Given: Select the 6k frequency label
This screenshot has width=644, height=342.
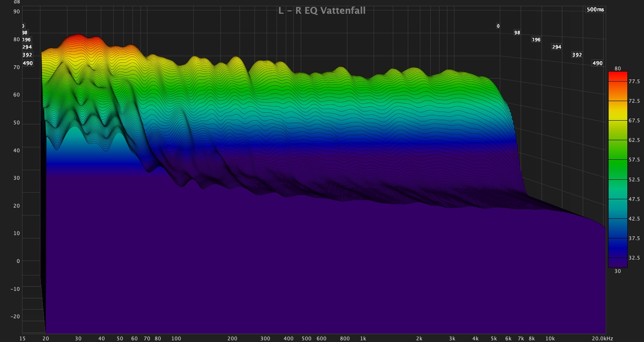Looking at the screenshot, I should pyautogui.click(x=509, y=338).
